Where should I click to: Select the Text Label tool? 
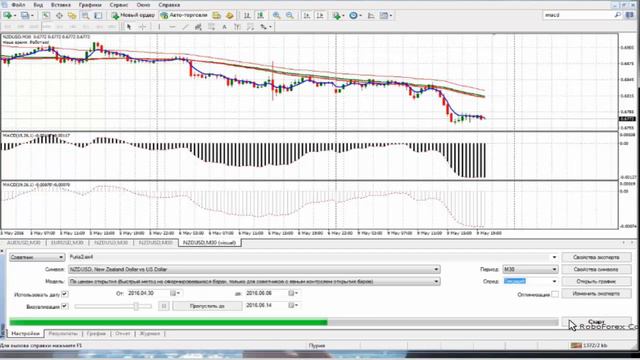coord(238,27)
